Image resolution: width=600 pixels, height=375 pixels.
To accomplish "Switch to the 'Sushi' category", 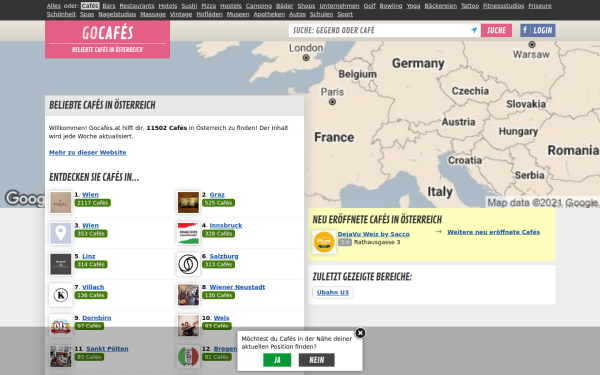I will point(189,6).
